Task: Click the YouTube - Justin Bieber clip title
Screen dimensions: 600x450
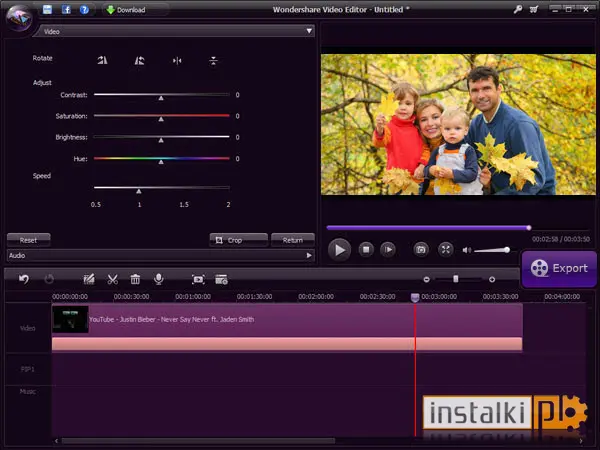Action: click(x=171, y=320)
